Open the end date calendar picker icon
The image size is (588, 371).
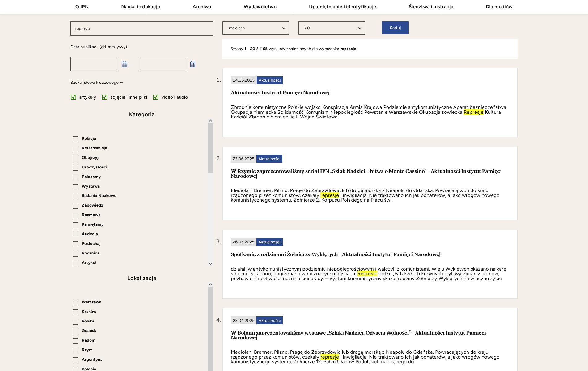tap(193, 64)
